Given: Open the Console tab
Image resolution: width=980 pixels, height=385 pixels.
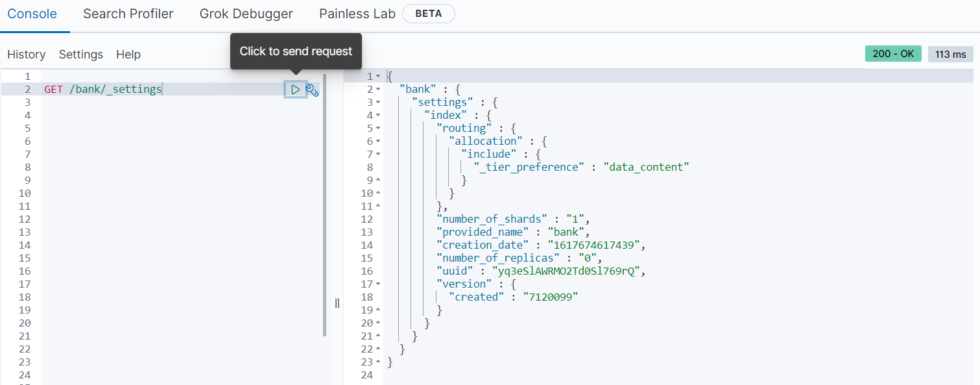Looking at the screenshot, I should (x=32, y=14).
